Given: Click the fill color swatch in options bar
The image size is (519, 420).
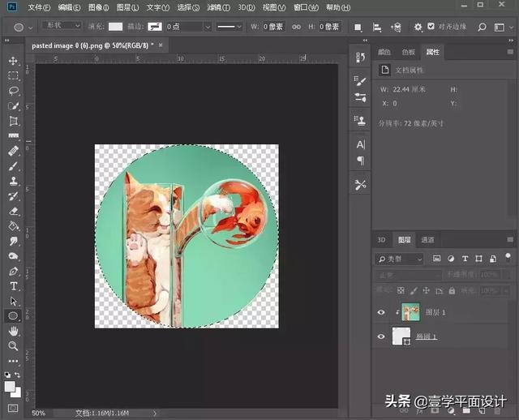Looking at the screenshot, I should click(115, 27).
